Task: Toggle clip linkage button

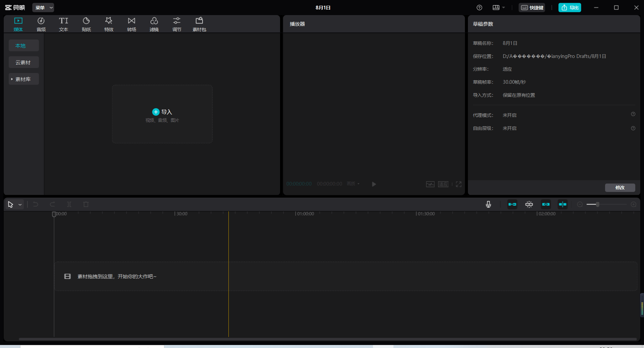Action: (546, 204)
